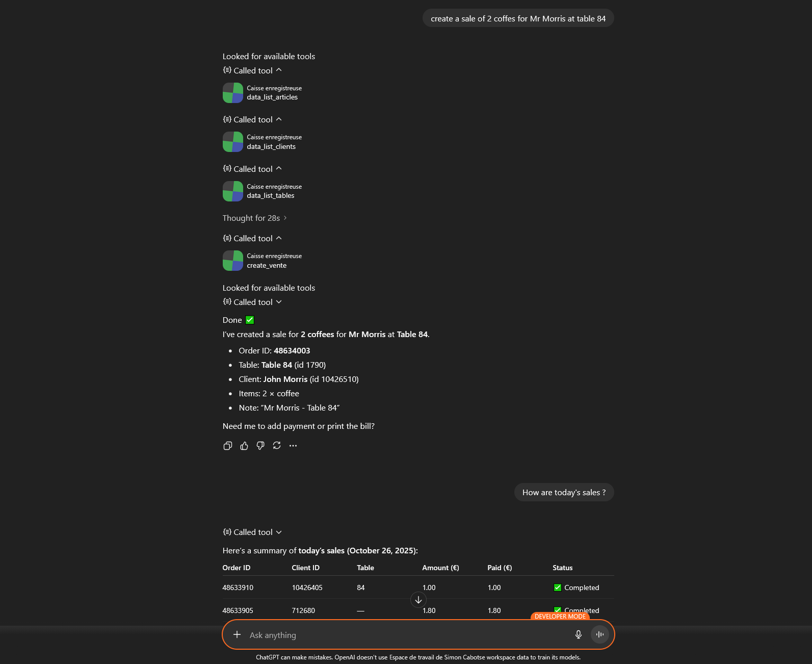The width and height of the screenshot is (812, 664).
Task: Expand the Thought for 28s details
Action: tap(254, 218)
